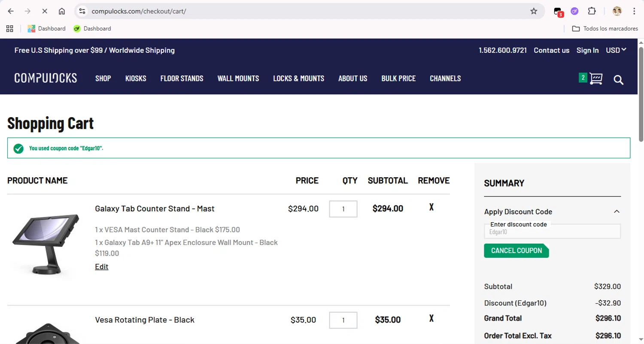View site information icon in address bar
Image resolution: width=644 pixels, height=344 pixels.
(82, 11)
